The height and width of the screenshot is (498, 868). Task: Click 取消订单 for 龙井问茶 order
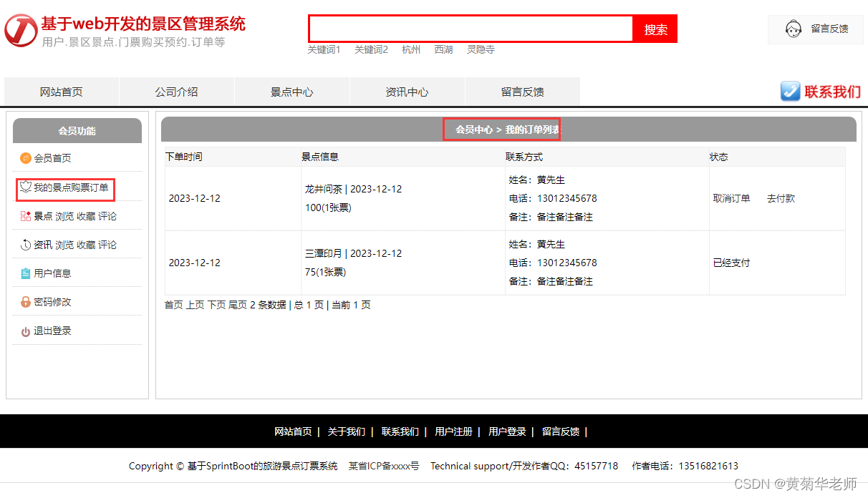pos(731,198)
